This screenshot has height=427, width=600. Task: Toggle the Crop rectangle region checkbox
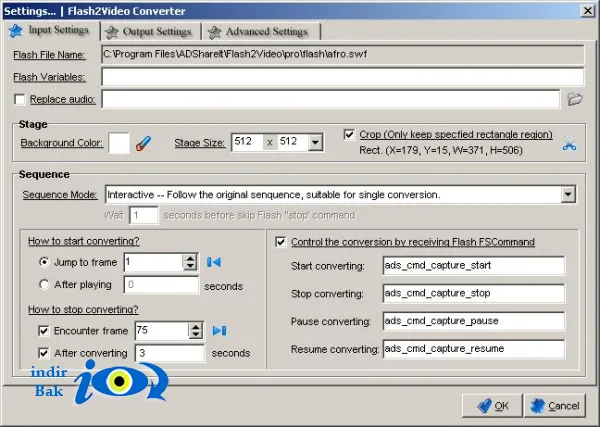point(349,134)
